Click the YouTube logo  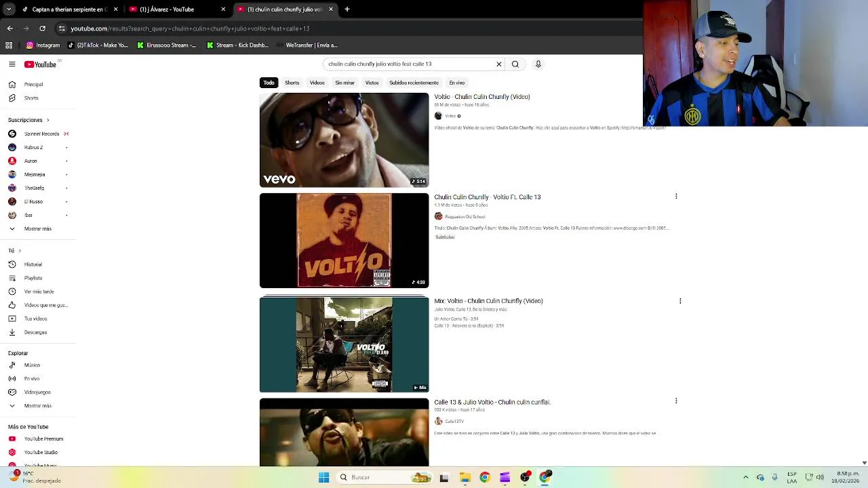pyautogui.click(x=40, y=64)
